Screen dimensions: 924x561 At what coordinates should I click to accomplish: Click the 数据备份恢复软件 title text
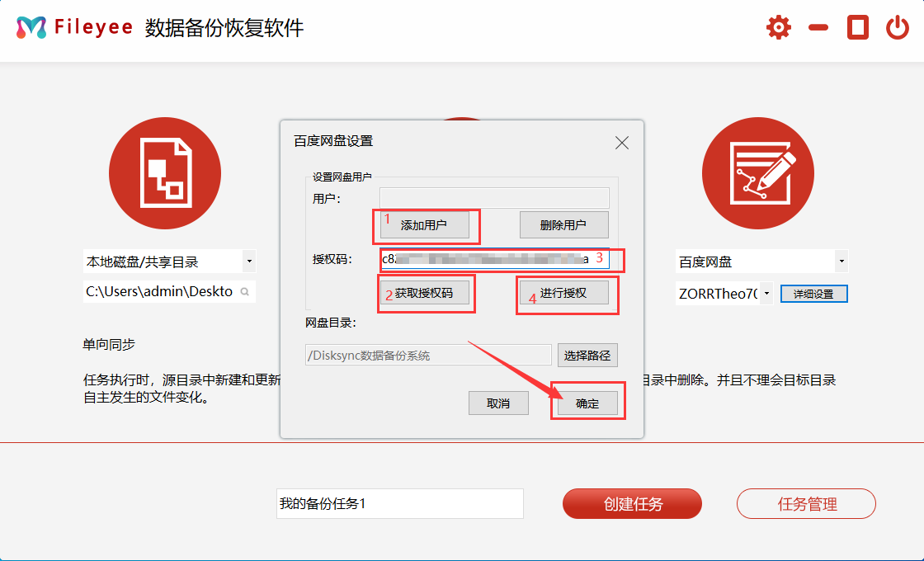click(224, 28)
